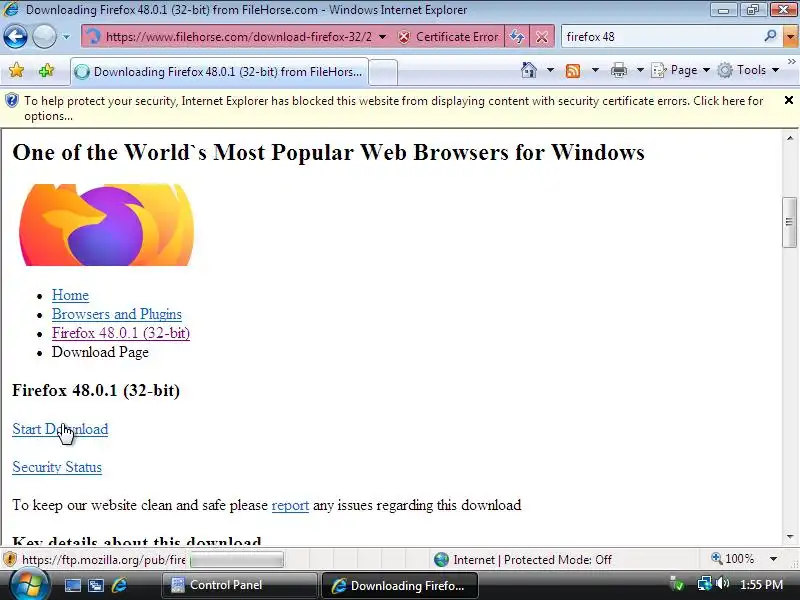Screen dimensions: 800x600
Task: Go back with the Back arrow button
Action: click(15, 37)
